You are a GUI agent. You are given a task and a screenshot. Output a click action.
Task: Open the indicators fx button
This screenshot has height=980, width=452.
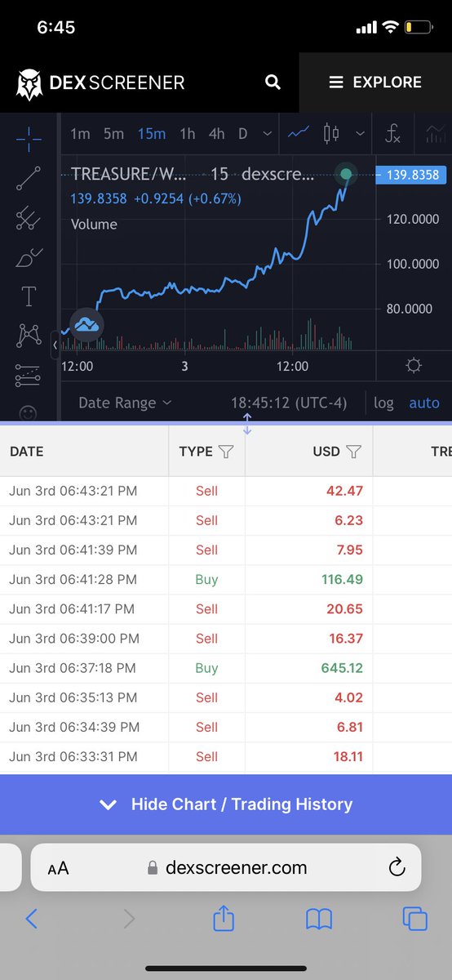pyautogui.click(x=392, y=134)
